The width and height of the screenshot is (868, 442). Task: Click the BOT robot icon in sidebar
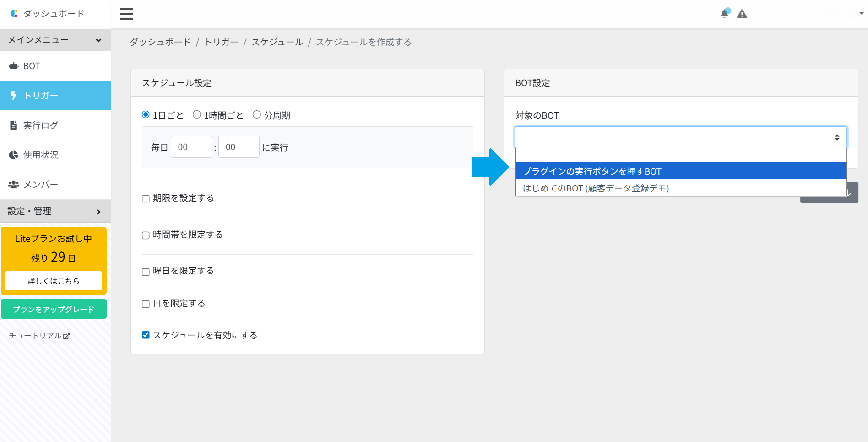tap(14, 66)
